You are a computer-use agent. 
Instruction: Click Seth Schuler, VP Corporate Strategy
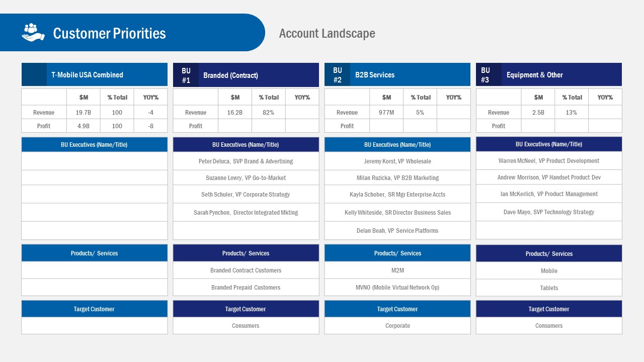click(x=246, y=195)
